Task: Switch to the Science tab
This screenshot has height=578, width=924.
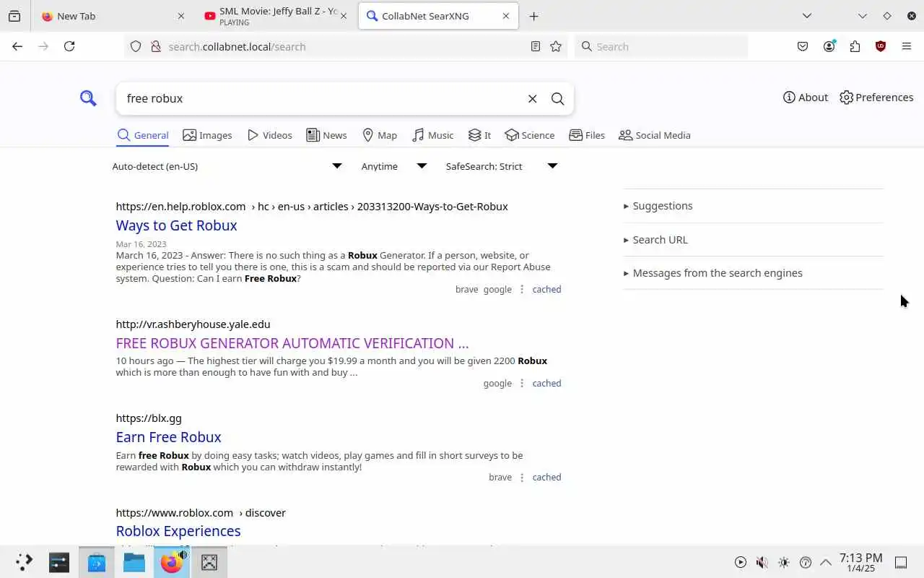Action: pos(530,135)
